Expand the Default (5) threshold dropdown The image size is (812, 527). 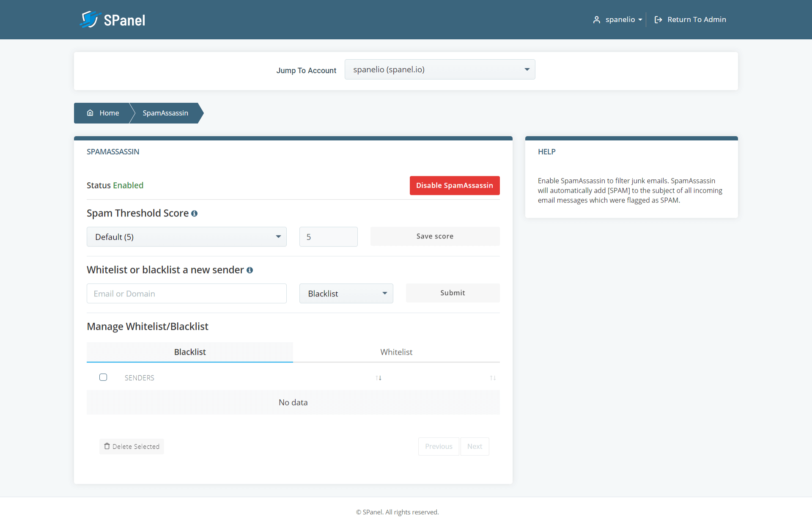[187, 237]
